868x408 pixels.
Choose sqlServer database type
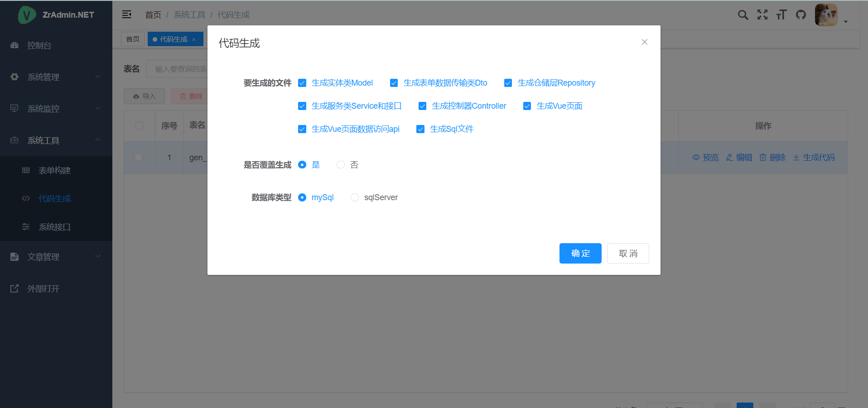pos(355,197)
